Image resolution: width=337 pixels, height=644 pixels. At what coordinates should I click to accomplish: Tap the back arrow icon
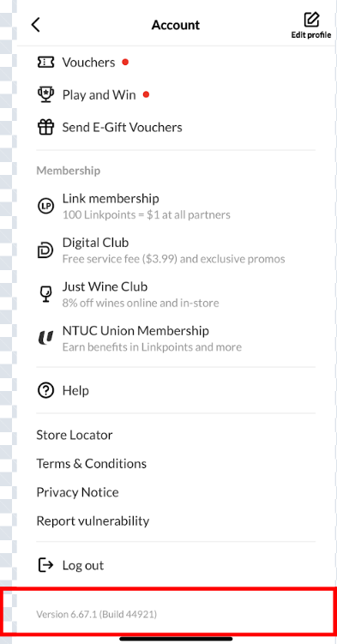coord(36,25)
